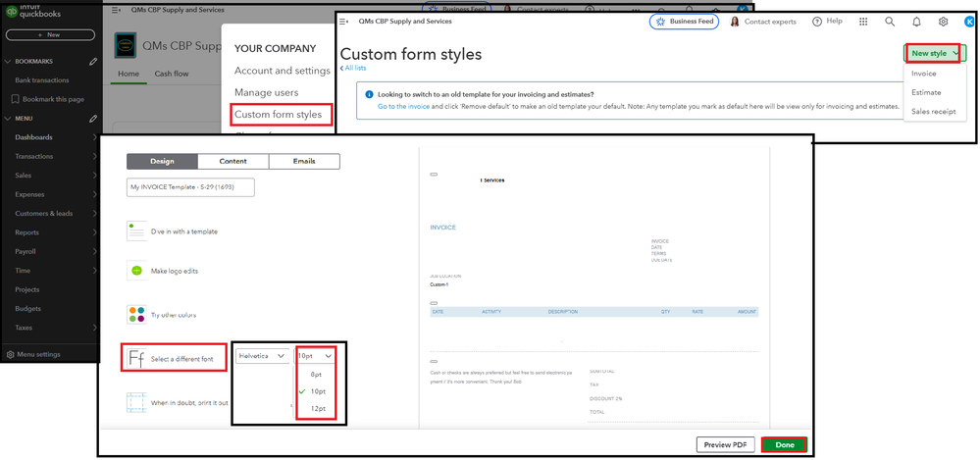Click the Preview PDF button
The image size is (980, 460).
[x=725, y=445]
